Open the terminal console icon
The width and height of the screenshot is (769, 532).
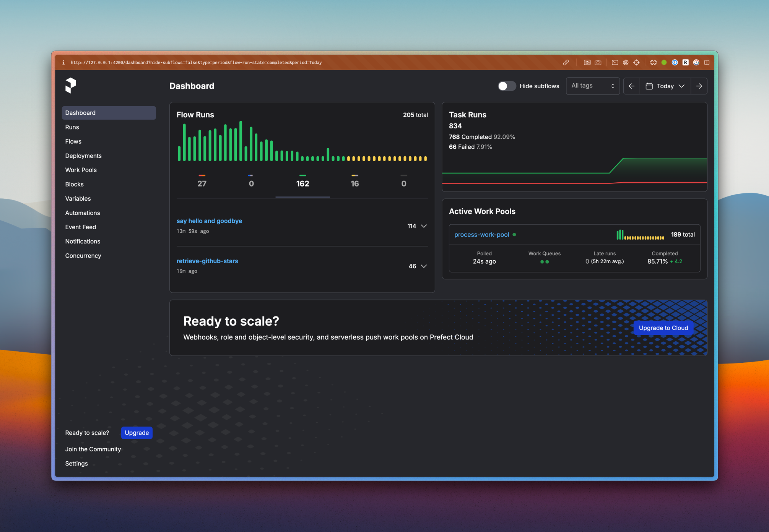tap(615, 63)
